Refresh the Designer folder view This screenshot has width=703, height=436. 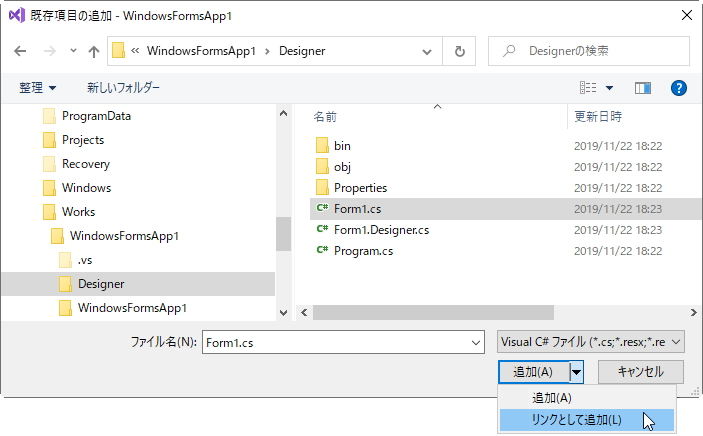tap(460, 51)
